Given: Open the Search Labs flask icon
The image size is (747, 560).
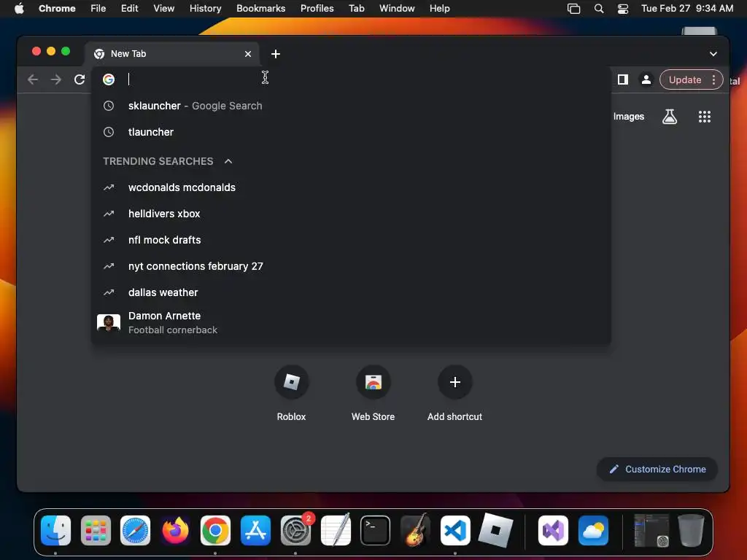Looking at the screenshot, I should tap(670, 116).
